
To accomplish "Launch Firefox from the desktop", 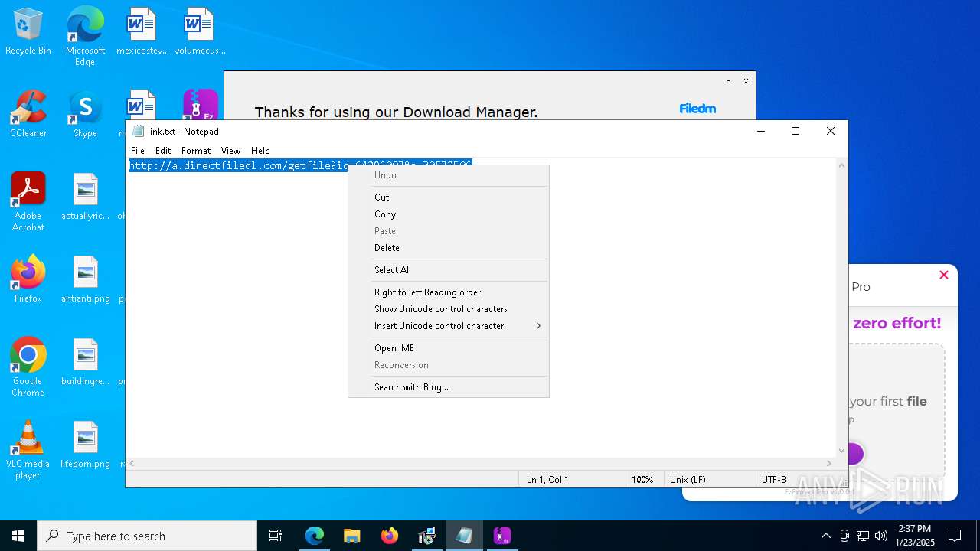I will pyautogui.click(x=28, y=280).
